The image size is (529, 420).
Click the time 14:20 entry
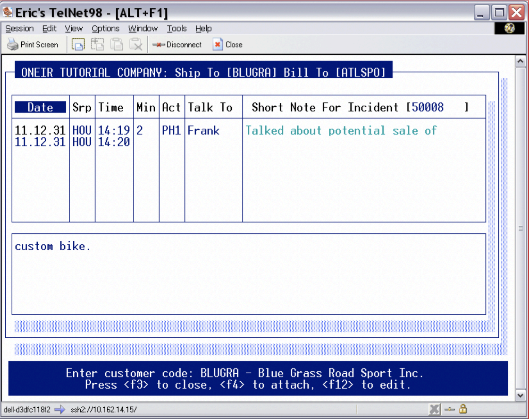(x=114, y=142)
